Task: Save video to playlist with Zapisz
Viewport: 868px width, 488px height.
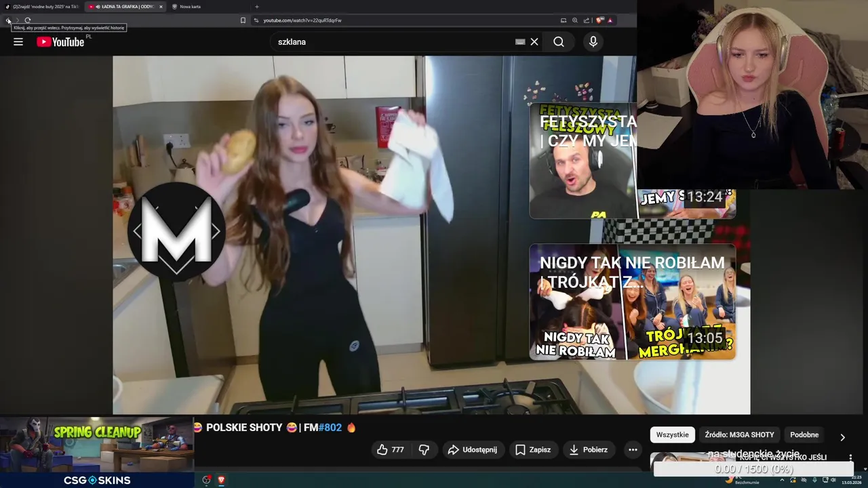Action: click(x=533, y=449)
